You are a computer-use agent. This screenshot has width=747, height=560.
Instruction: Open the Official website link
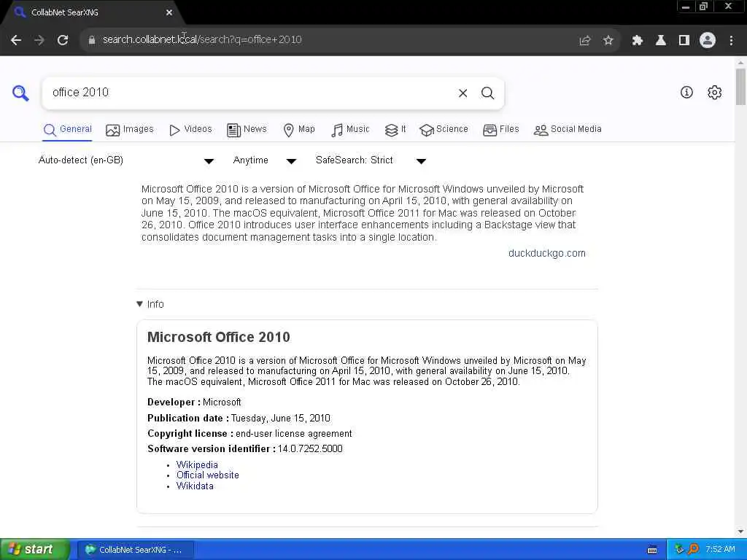click(x=208, y=475)
